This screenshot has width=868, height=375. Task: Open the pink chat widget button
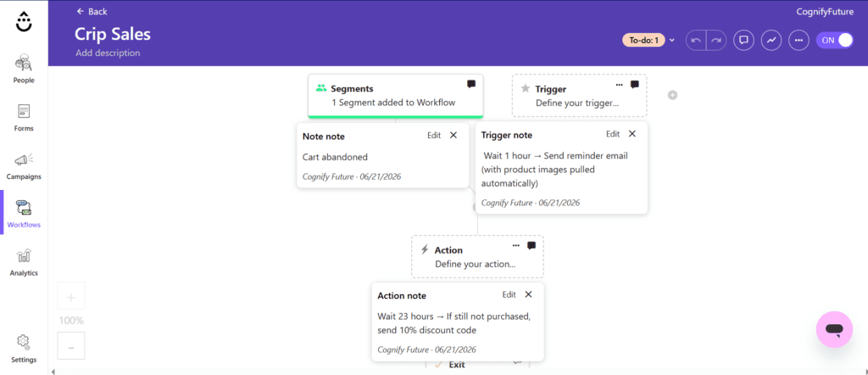[x=834, y=329]
